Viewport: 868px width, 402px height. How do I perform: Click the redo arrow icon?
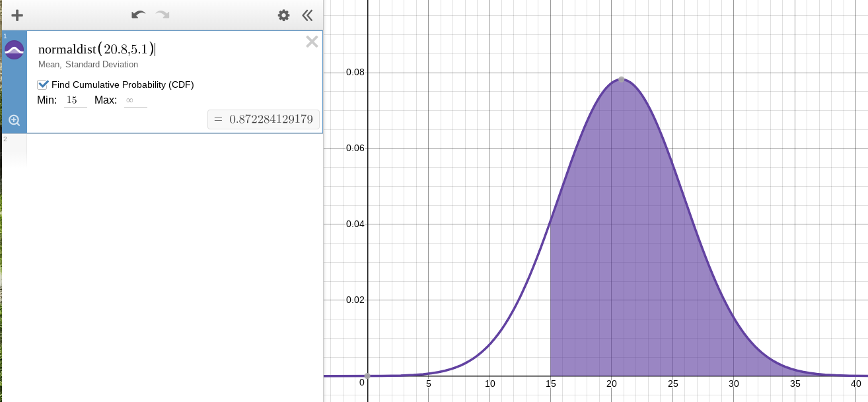[163, 15]
